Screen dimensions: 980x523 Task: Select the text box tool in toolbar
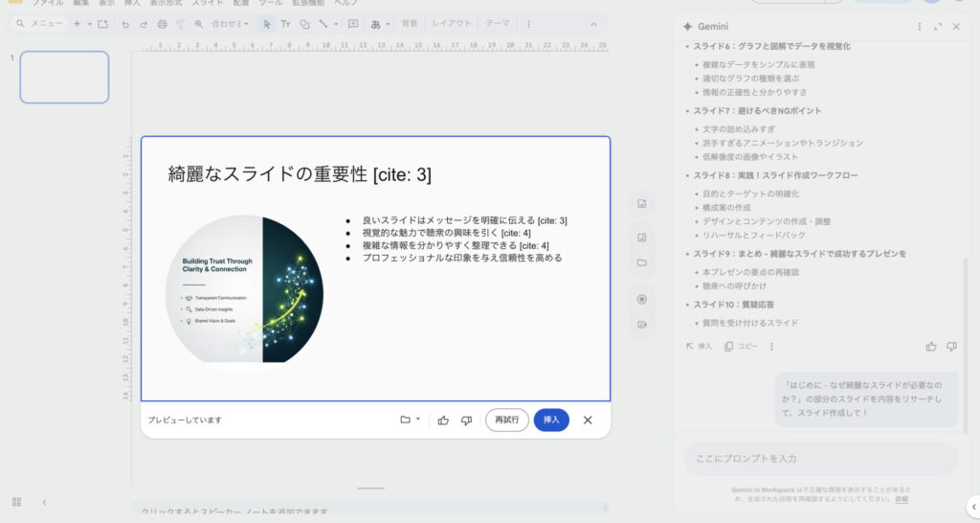click(285, 23)
